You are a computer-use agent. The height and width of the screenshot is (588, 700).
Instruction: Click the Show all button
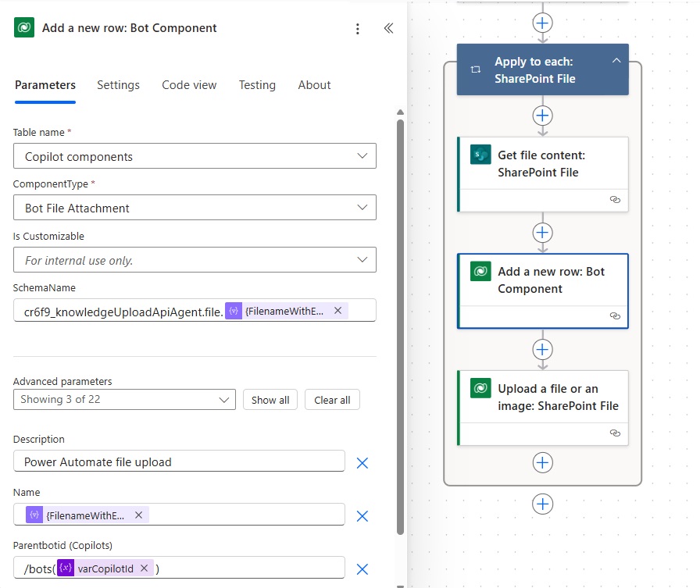[270, 400]
